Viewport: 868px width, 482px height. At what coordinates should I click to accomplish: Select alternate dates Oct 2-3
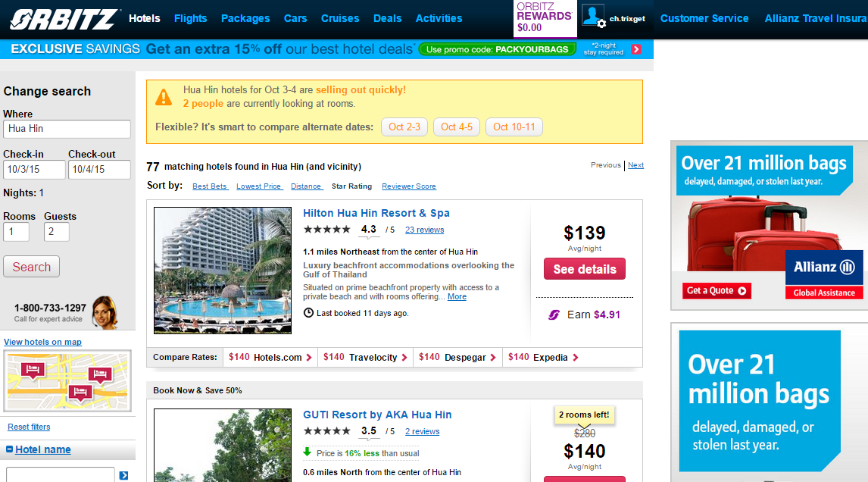pyautogui.click(x=404, y=127)
